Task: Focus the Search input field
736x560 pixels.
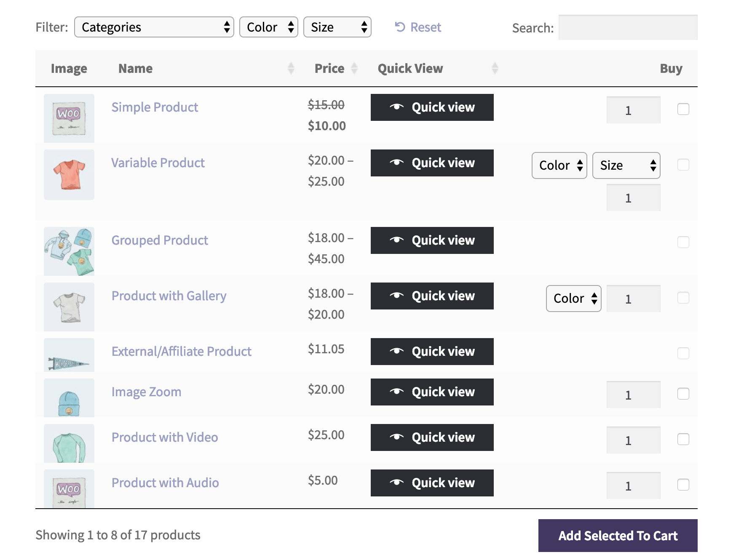Action: click(628, 28)
